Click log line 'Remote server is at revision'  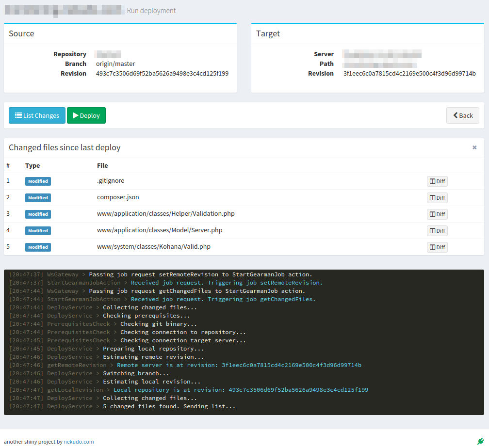(239, 365)
